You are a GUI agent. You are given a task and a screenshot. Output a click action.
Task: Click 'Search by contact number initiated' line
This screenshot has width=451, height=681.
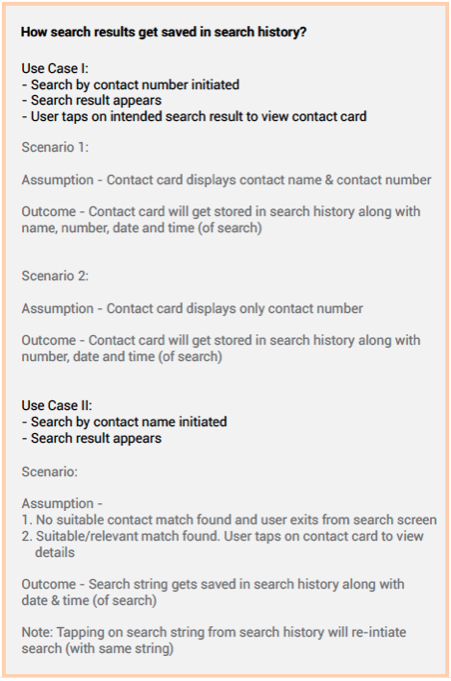[x=130, y=84]
